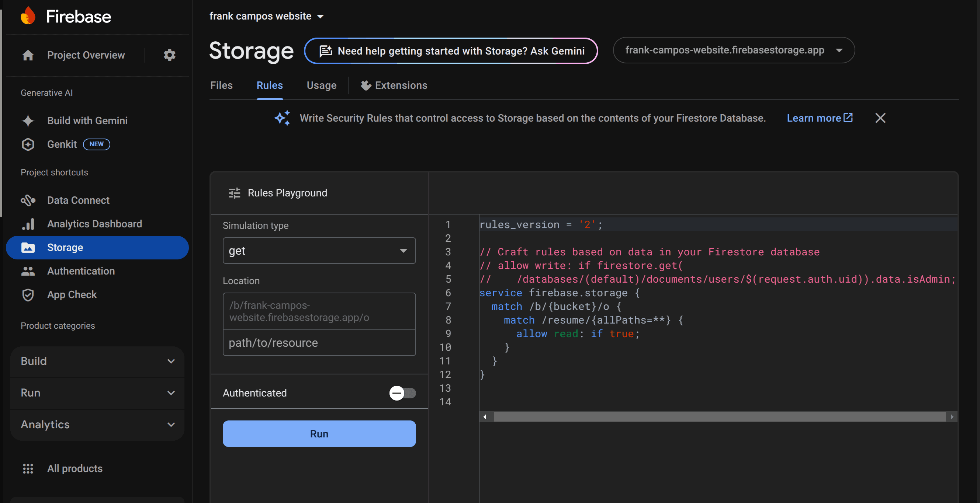Screen dimensions: 980x503
Task: Click the '// Craft rules based on data' comment
Action: [650, 252]
